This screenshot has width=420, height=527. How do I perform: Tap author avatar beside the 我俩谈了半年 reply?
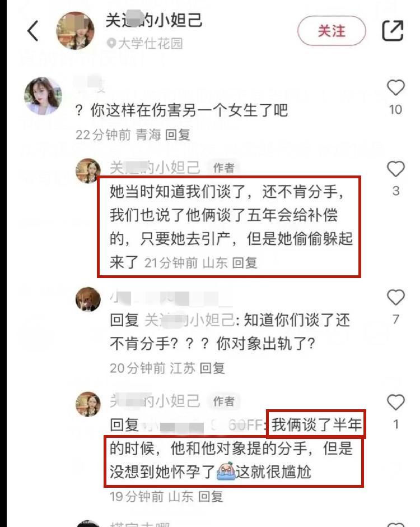(88, 404)
